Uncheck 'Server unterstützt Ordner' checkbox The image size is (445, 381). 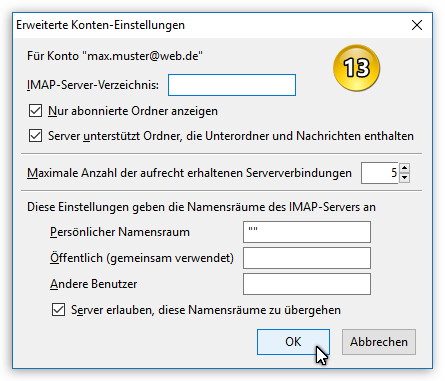[35, 136]
